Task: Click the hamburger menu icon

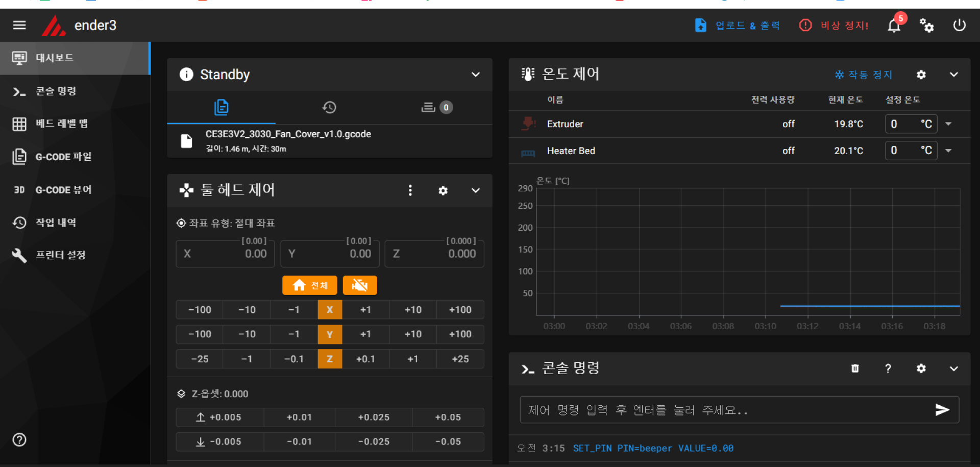Action: point(19,25)
